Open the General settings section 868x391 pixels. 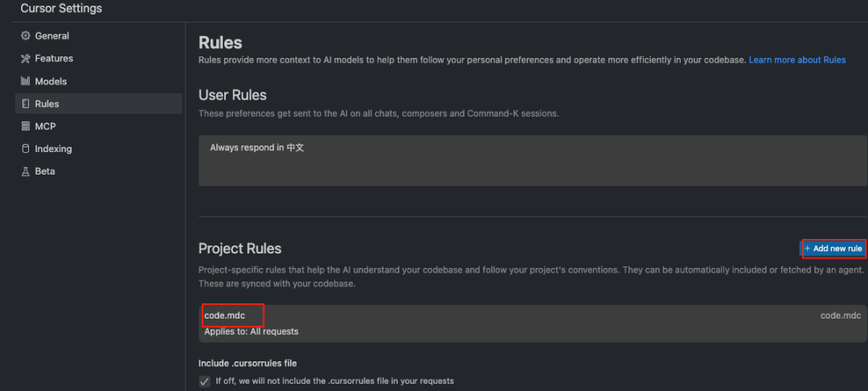52,36
